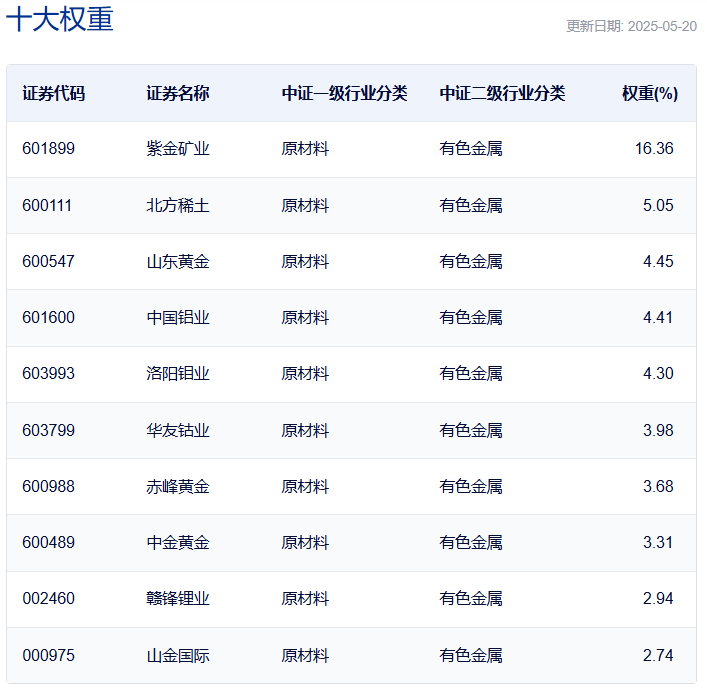The width and height of the screenshot is (707, 692).
Task: Select stock code 600988
Action: tap(49, 486)
